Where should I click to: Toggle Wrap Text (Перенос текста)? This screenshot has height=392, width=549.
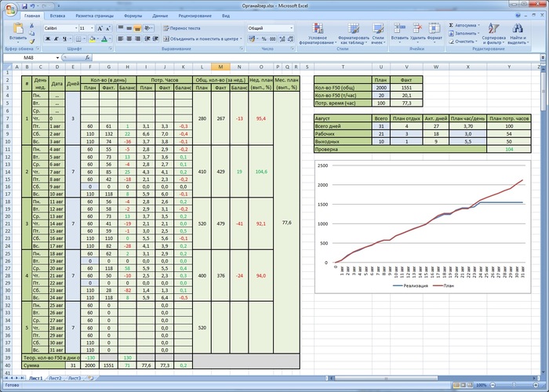(x=182, y=28)
